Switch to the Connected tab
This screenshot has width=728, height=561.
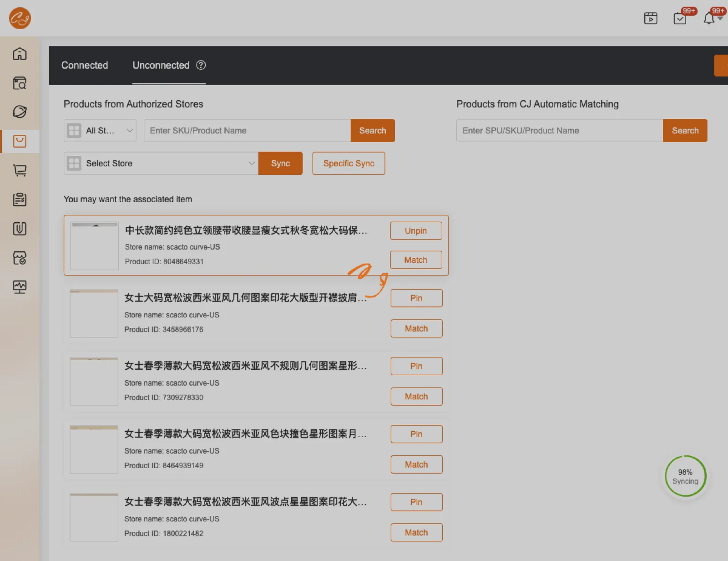tap(85, 65)
